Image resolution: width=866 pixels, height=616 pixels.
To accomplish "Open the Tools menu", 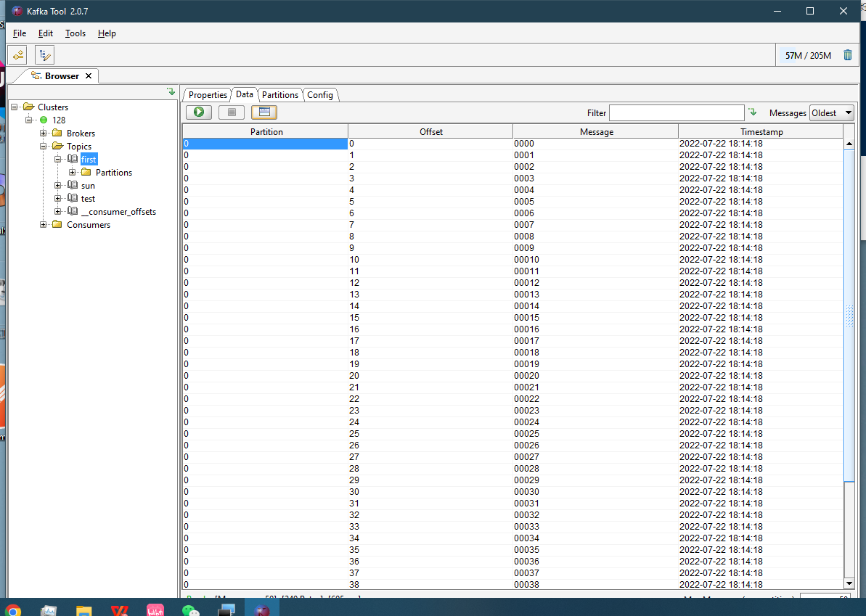I will pos(75,33).
